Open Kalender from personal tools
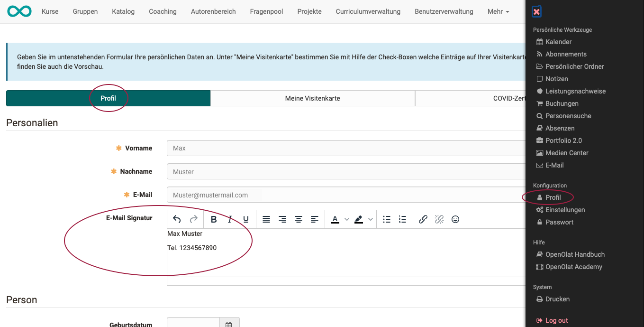The image size is (644, 327). click(x=558, y=42)
